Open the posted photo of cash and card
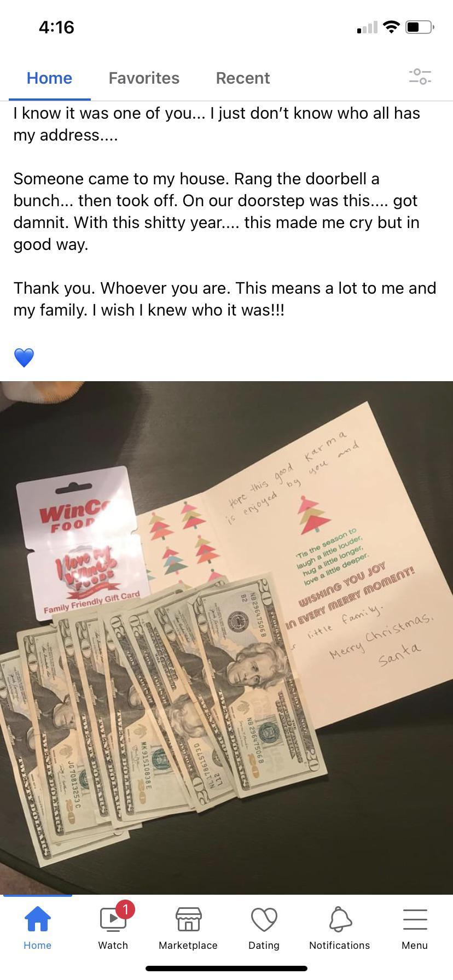 [x=226, y=638]
